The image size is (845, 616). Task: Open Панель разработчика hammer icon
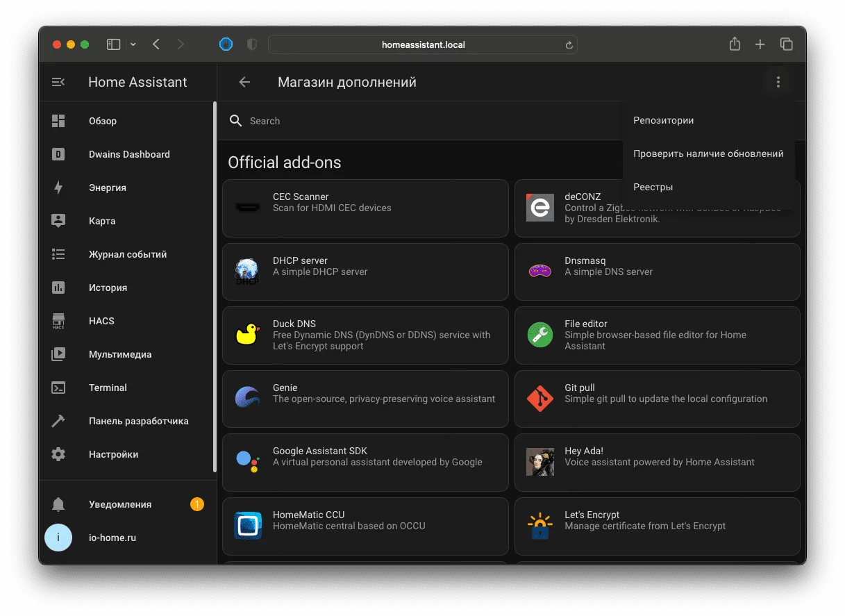pyautogui.click(x=58, y=421)
